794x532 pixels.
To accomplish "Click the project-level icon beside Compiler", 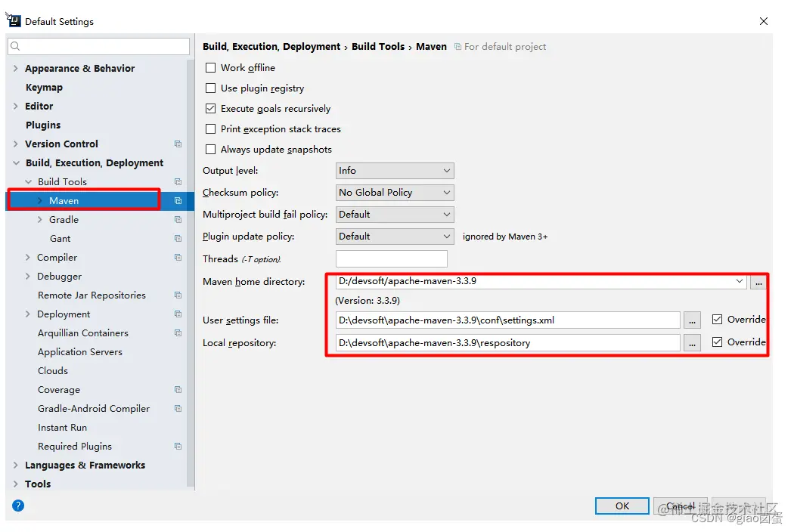I will point(178,257).
